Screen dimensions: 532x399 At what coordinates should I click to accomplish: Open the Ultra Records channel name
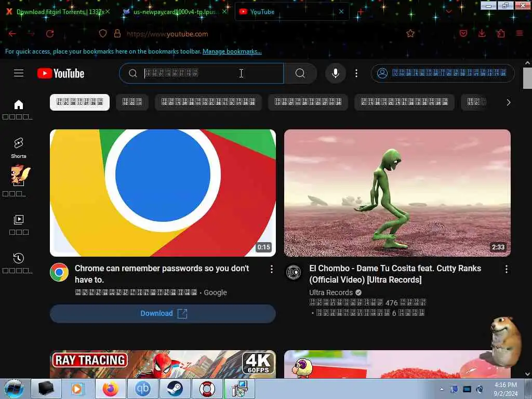click(331, 292)
